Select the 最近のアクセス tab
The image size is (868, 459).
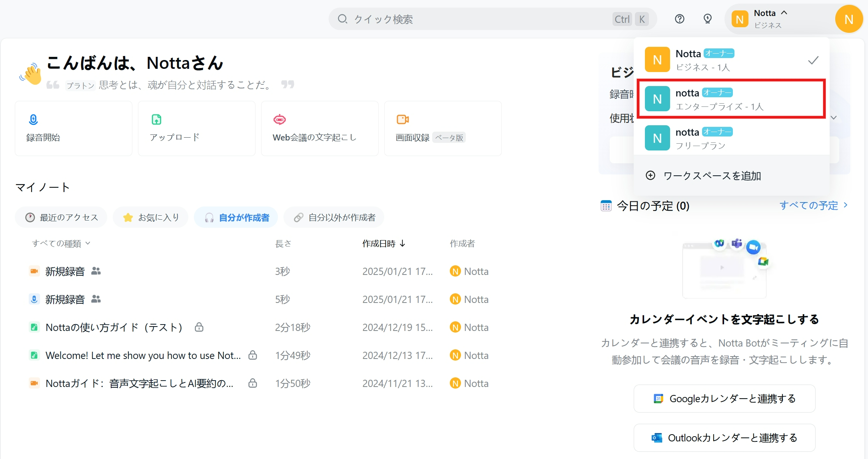[61, 217]
